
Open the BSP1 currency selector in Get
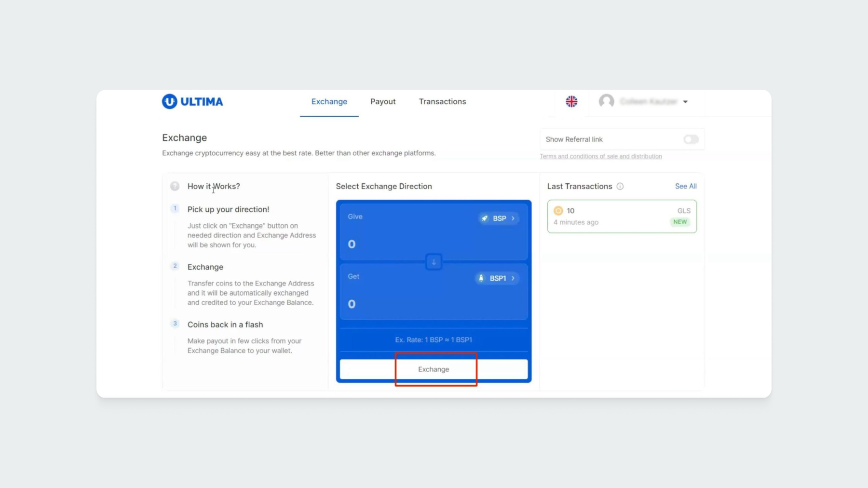tap(497, 278)
